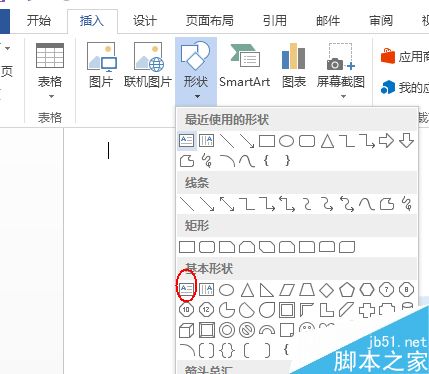429x374 pixels.
Task: Switch to the 设计 tab
Action: (x=145, y=21)
